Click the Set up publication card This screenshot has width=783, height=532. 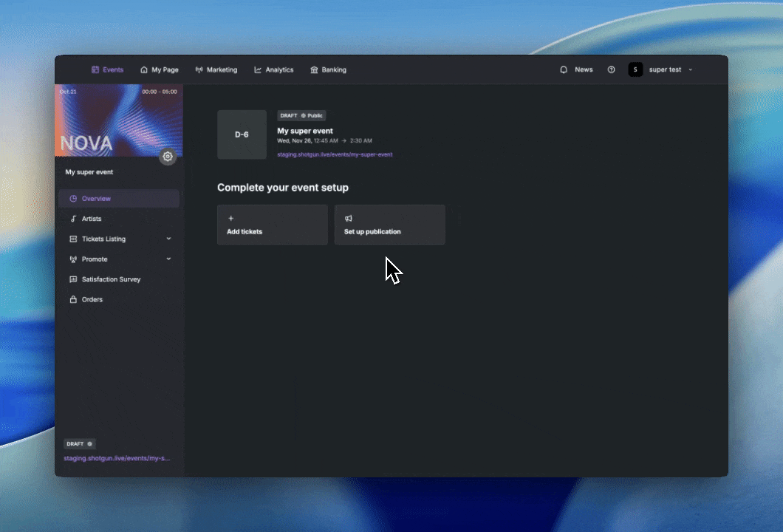(x=390, y=225)
